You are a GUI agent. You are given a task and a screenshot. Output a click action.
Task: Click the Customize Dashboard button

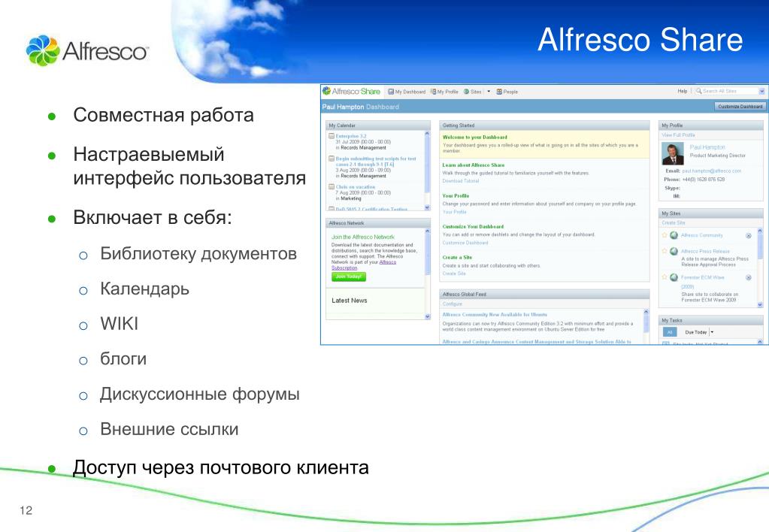[740, 107]
